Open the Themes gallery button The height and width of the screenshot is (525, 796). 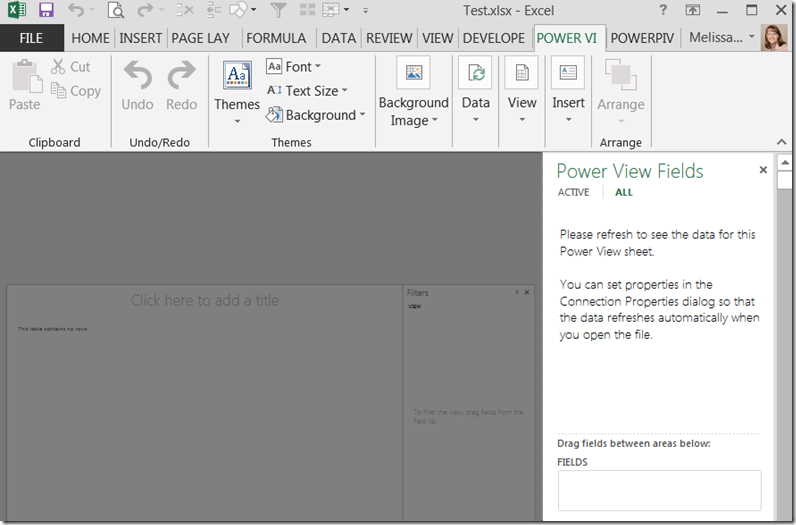[237, 91]
